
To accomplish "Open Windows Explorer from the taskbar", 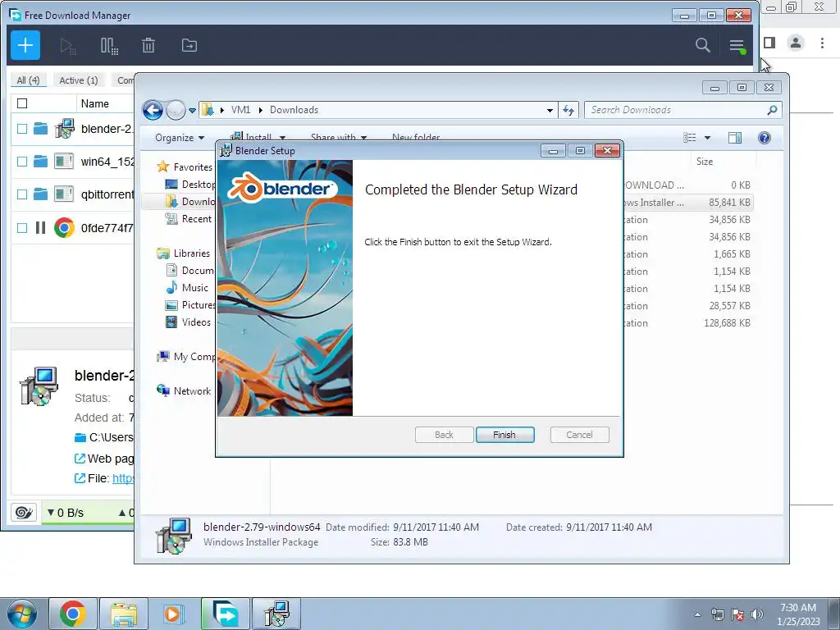I will click(x=124, y=614).
